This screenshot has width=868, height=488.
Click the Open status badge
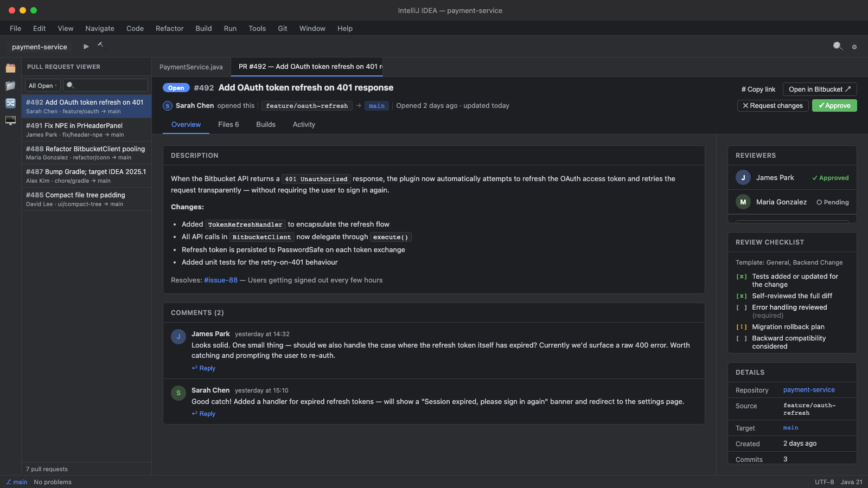(176, 88)
